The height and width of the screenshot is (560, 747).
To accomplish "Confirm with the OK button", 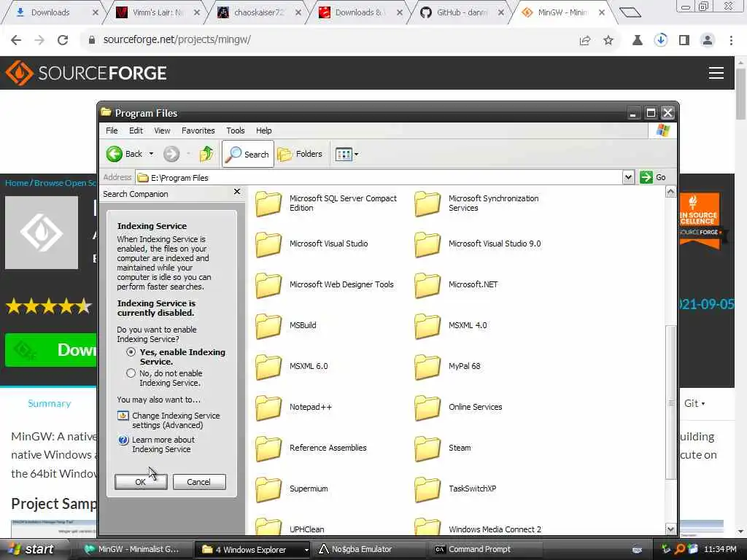I will click(141, 482).
